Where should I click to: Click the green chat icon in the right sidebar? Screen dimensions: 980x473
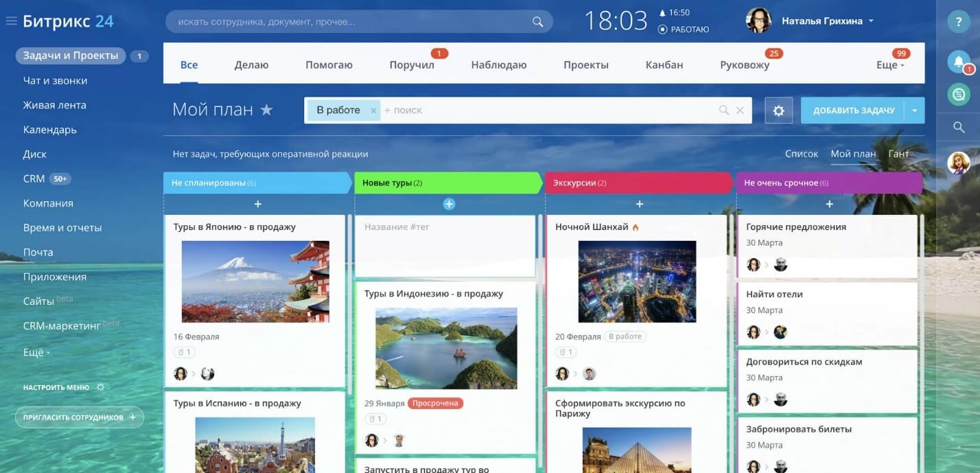(x=958, y=94)
